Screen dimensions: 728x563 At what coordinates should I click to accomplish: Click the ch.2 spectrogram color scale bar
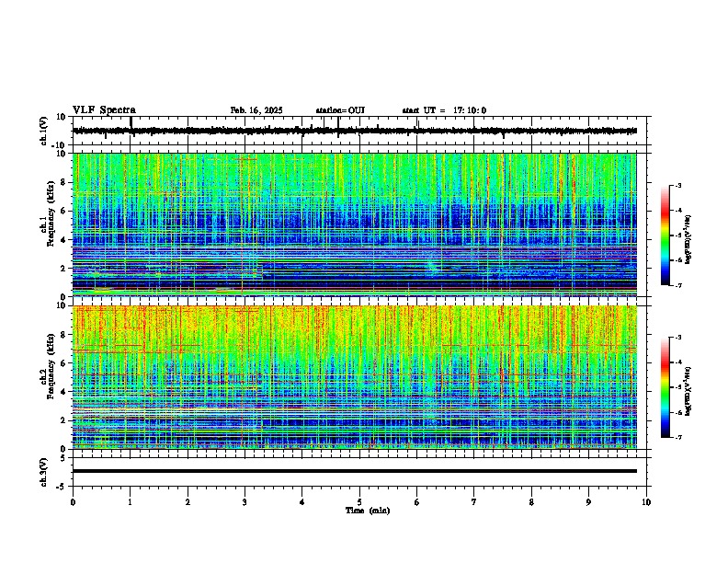[x=665, y=387]
